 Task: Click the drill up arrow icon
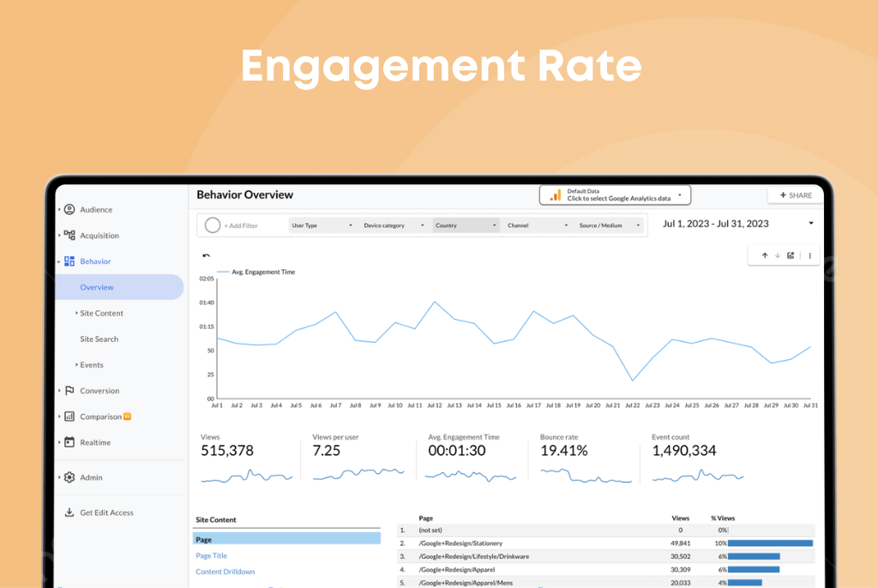click(x=764, y=255)
